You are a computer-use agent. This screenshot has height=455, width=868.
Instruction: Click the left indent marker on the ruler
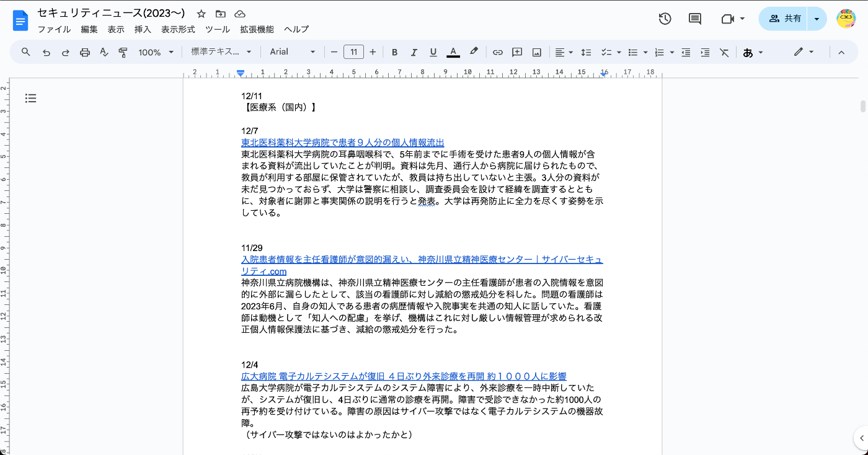(x=241, y=74)
